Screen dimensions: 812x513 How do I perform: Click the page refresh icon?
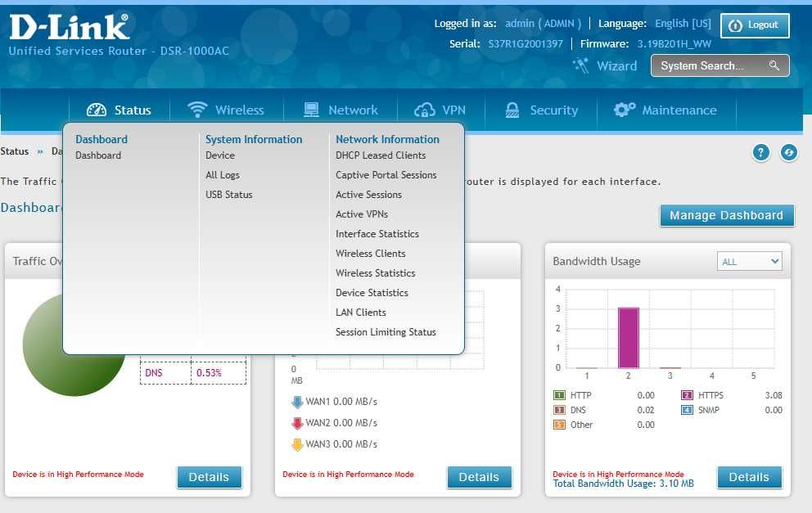pyautogui.click(x=789, y=152)
